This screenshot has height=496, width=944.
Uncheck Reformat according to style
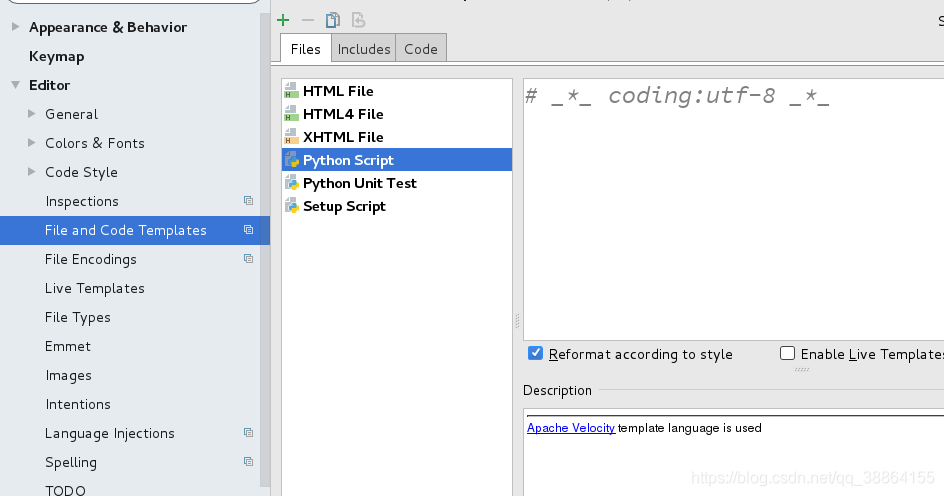(x=535, y=353)
